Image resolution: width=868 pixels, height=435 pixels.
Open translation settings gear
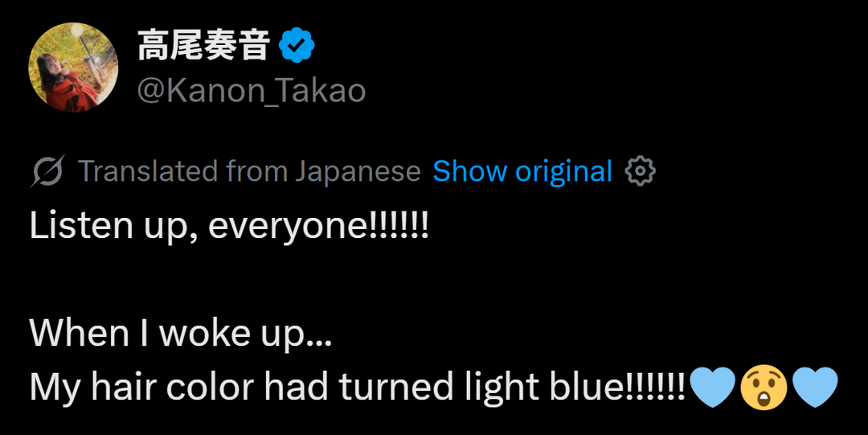point(641,171)
